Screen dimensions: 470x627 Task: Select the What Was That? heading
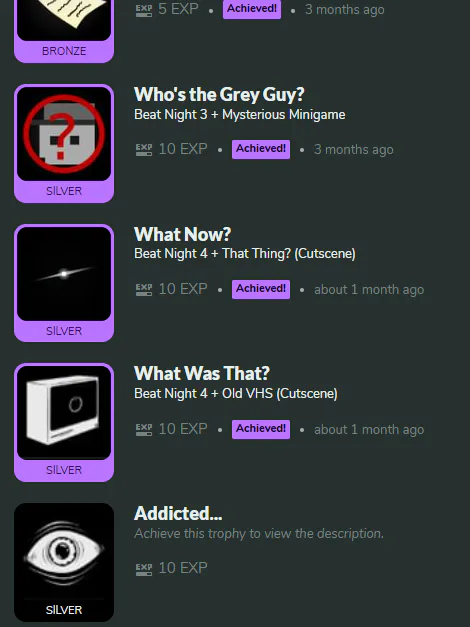pos(202,373)
